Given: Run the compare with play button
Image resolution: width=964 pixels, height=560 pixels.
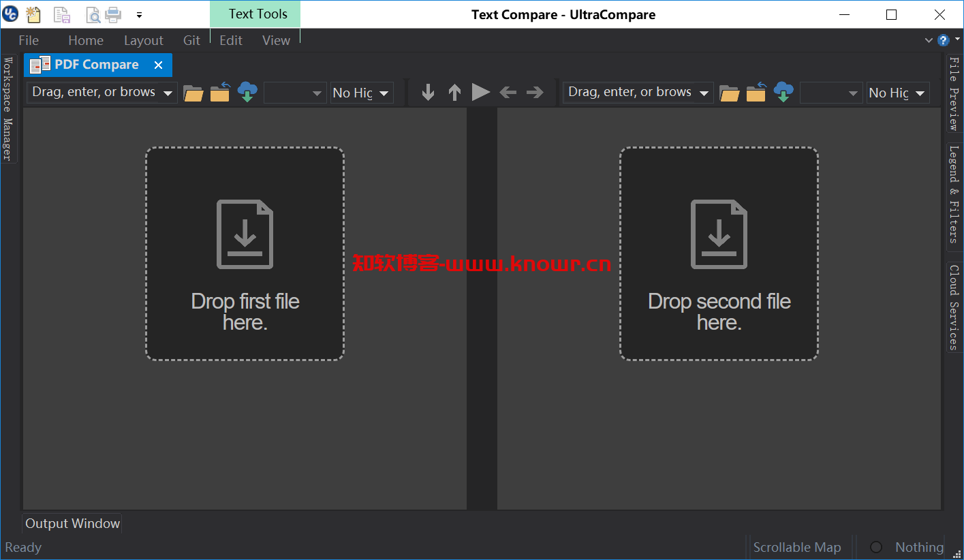Looking at the screenshot, I should click(x=481, y=92).
